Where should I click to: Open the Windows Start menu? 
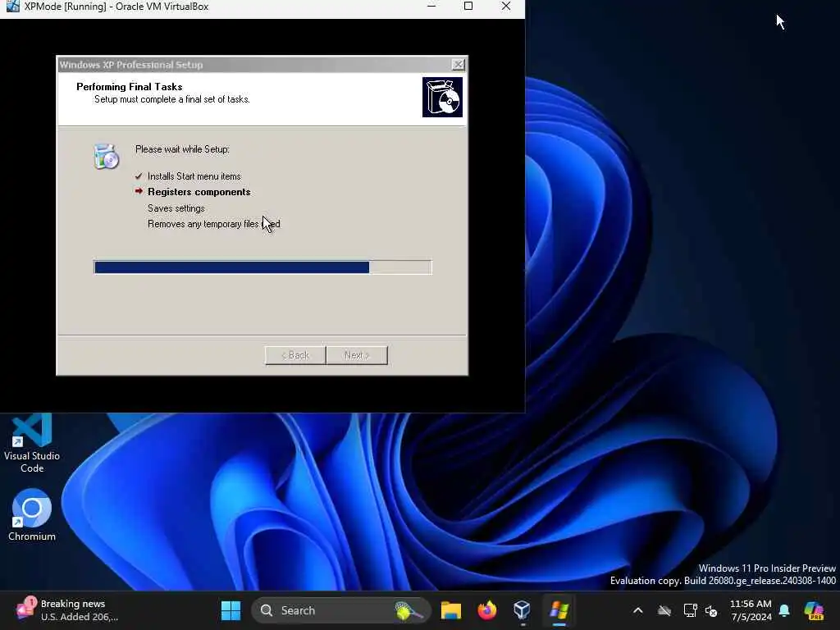pyautogui.click(x=231, y=610)
